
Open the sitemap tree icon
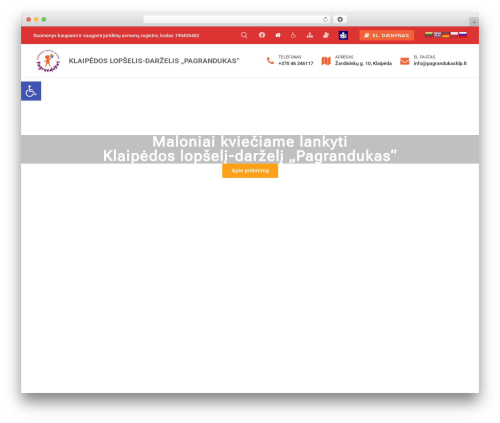point(310,35)
